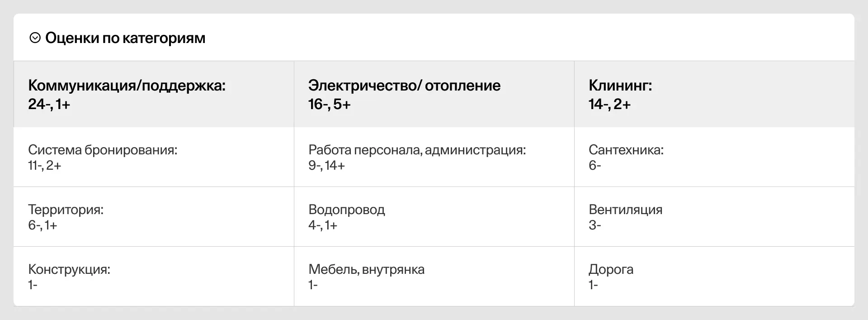The height and width of the screenshot is (320, 868).
Task: Click the 16-, 5+ rating under Электричество/отопление
Action: 328,105
